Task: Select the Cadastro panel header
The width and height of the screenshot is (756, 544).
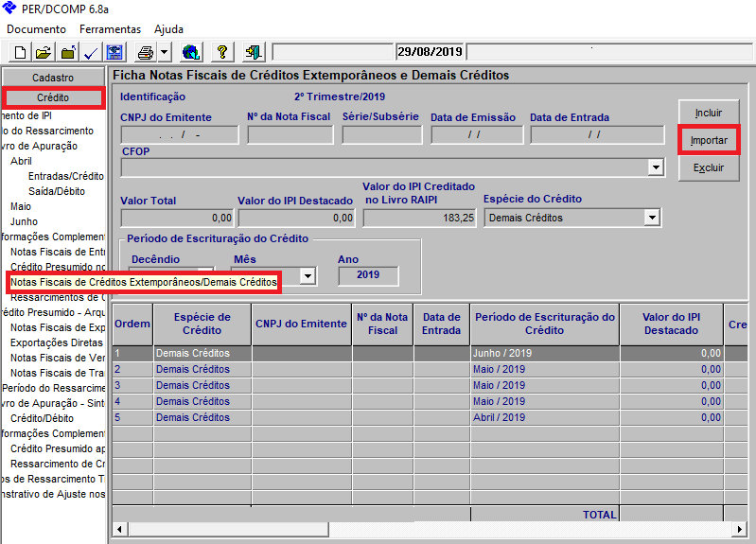Action: tap(53, 78)
